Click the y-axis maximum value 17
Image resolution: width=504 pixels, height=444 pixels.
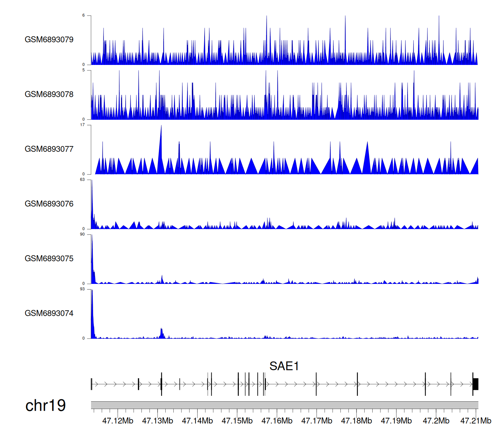pyautogui.click(x=82, y=125)
